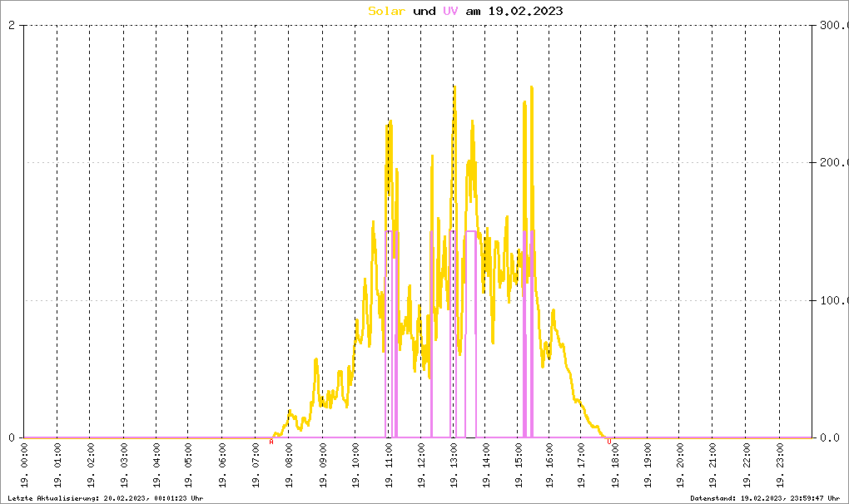The image size is (849, 504).
Task: Click the yellow 'Solar' word in the title
Action: (386, 11)
